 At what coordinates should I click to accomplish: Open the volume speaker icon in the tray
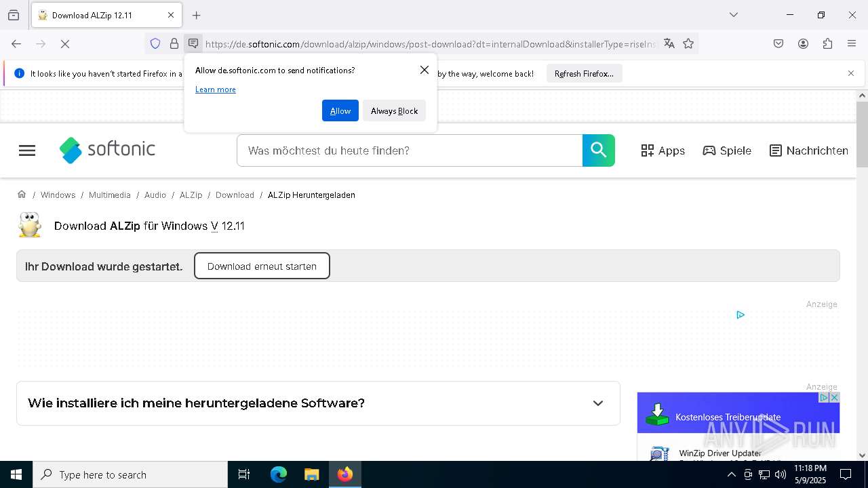[781, 474]
